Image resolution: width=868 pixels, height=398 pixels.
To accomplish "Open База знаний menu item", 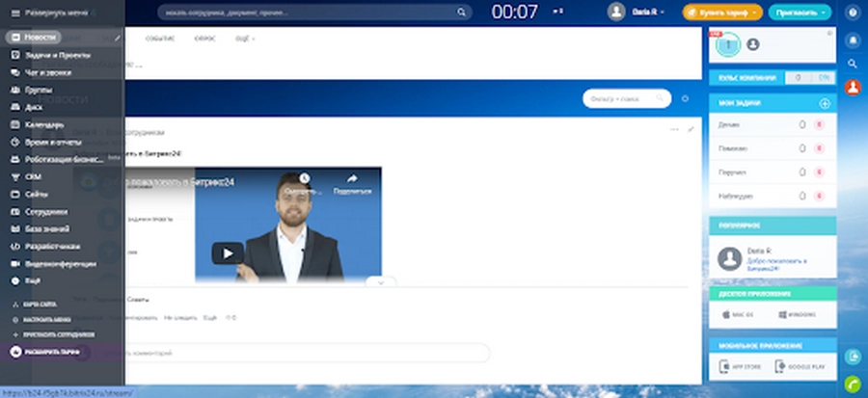I will pyautogui.click(x=47, y=228).
